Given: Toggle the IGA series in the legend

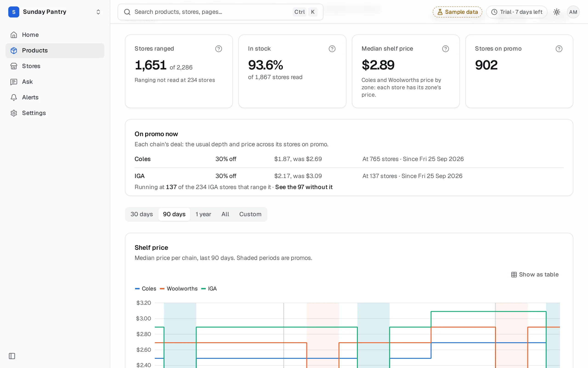Looking at the screenshot, I should pos(209,289).
